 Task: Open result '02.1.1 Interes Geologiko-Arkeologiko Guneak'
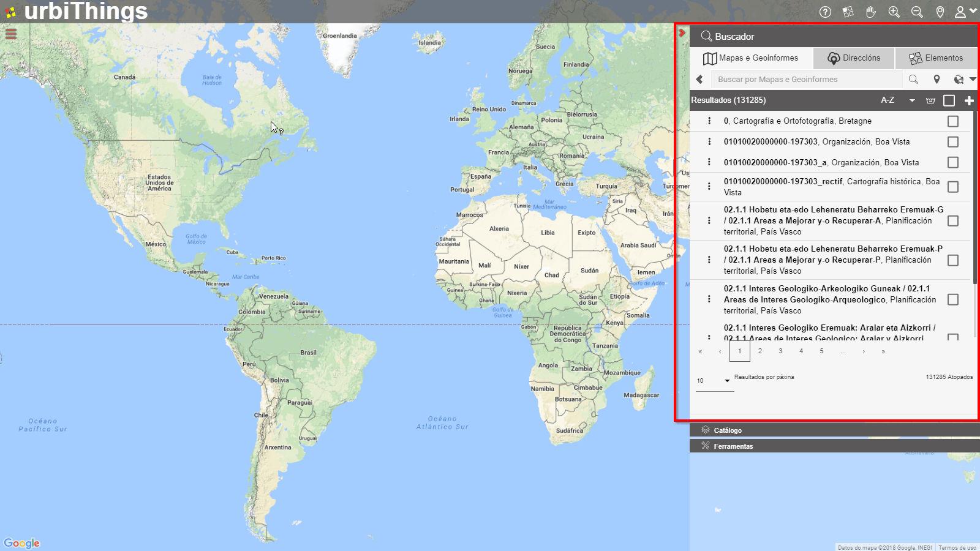click(830, 299)
